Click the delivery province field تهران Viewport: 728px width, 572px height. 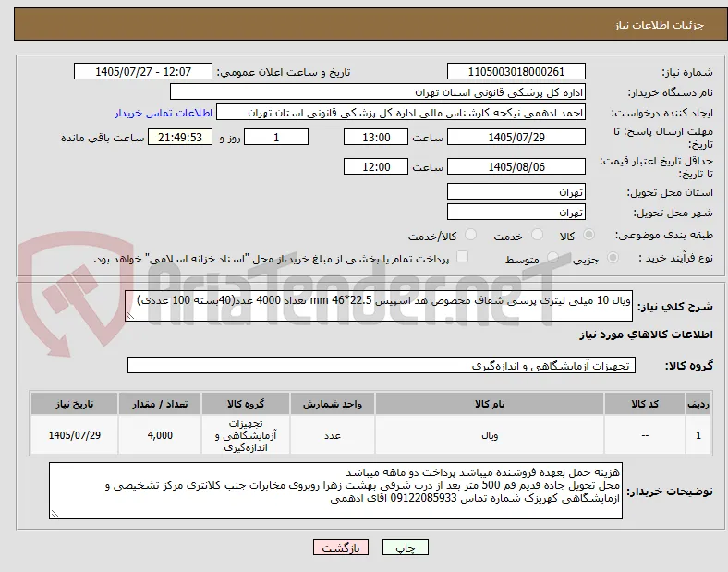click(x=516, y=191)
